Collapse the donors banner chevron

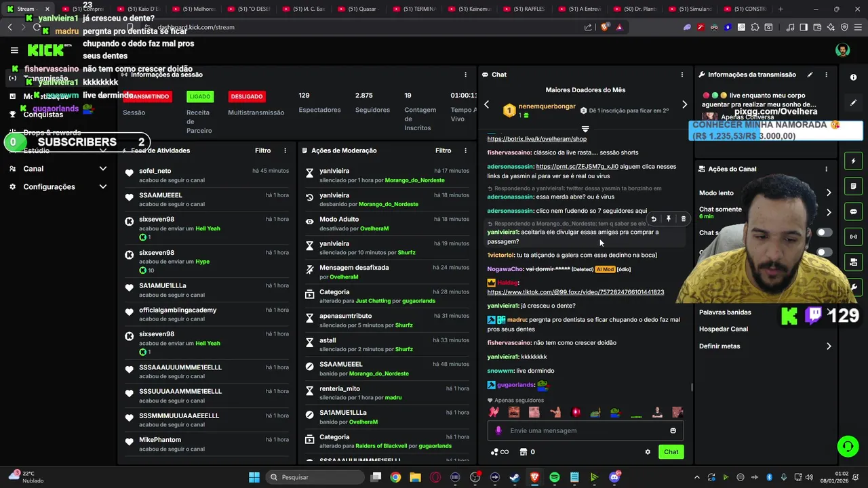click(585, 129)
